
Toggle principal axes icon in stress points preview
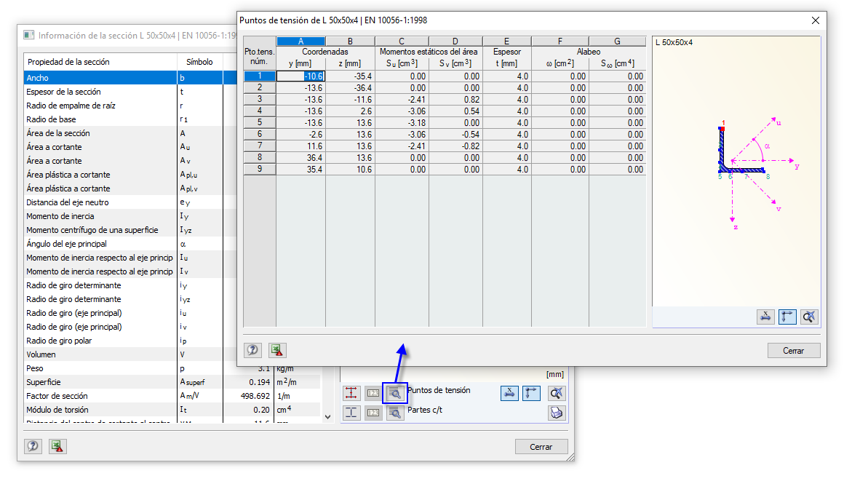pos(787,317)
